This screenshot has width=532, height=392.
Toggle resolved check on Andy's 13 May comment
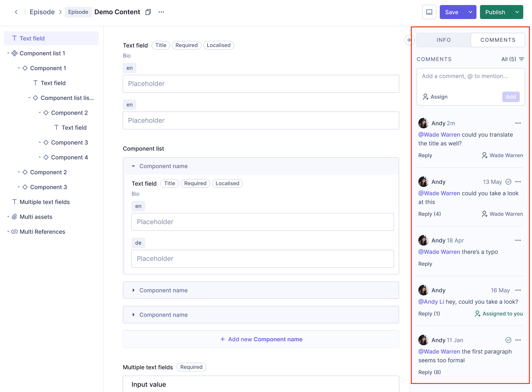(508, 182)
